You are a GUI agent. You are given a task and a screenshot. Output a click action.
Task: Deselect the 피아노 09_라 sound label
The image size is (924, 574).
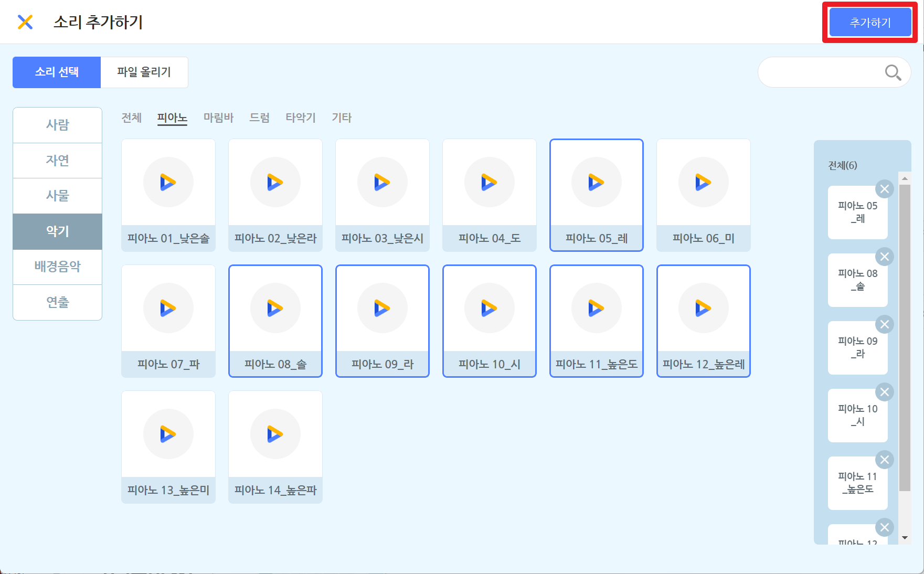[x=383, y=364]
